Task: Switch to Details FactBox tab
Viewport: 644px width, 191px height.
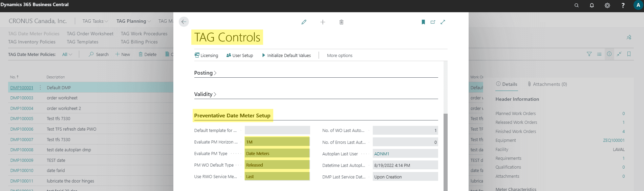Action: coord(507,84)
